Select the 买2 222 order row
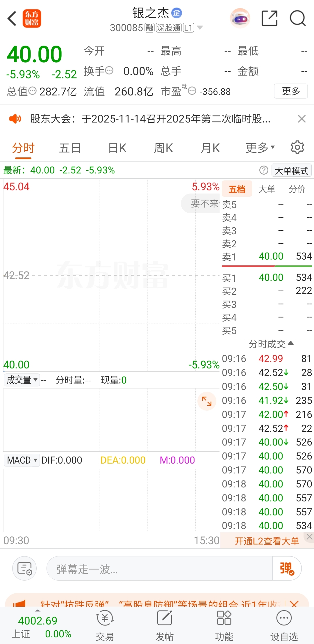Viewport: 314px width, 644px height. point(267,291)
